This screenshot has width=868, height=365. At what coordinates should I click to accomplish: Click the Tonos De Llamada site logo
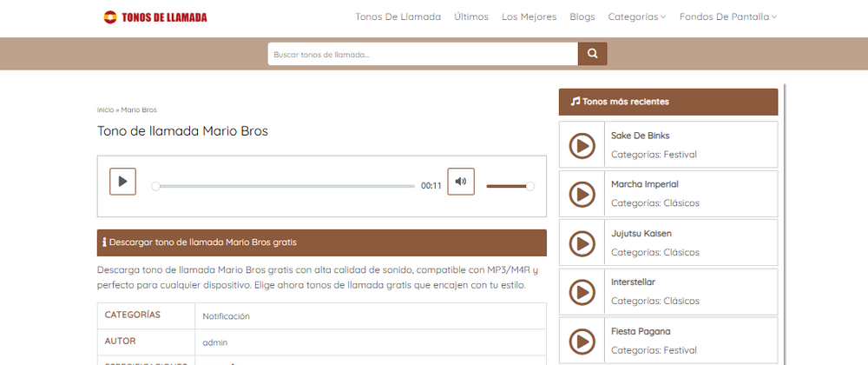point(155,17)
